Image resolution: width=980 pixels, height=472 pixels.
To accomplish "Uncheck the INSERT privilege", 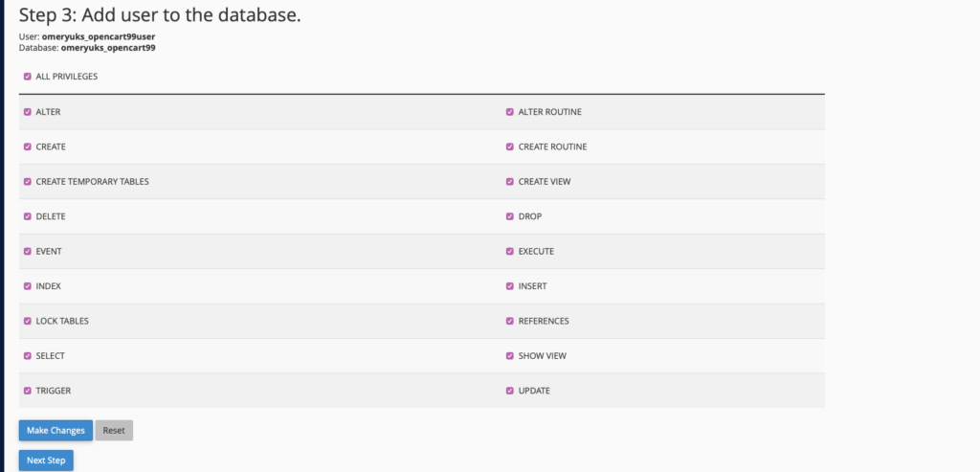I will click(x=510, y=286).
